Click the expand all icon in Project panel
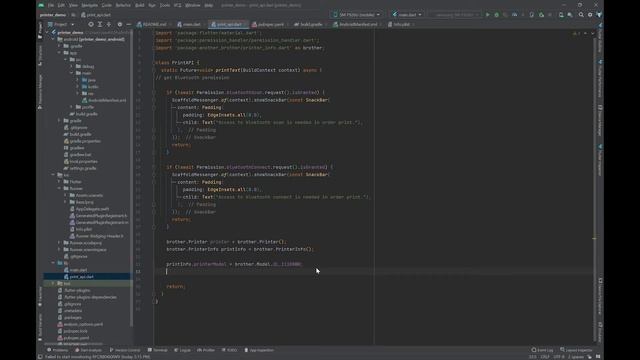 point(100,24)
